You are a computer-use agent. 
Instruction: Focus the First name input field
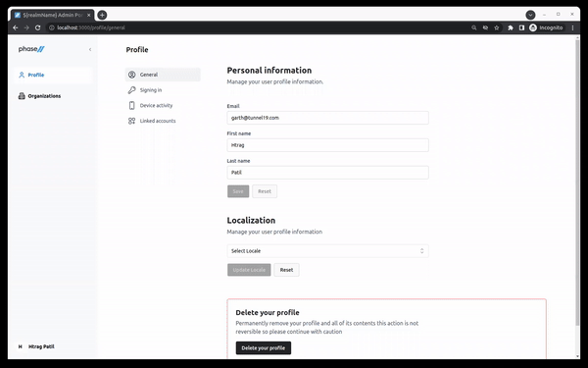click(x=327, y=145)
